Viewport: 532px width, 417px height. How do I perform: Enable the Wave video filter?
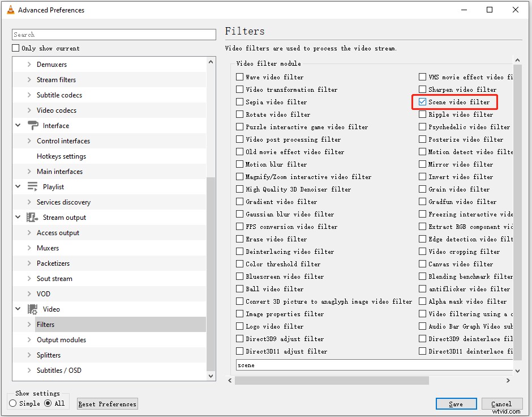[x=239, y=76]
